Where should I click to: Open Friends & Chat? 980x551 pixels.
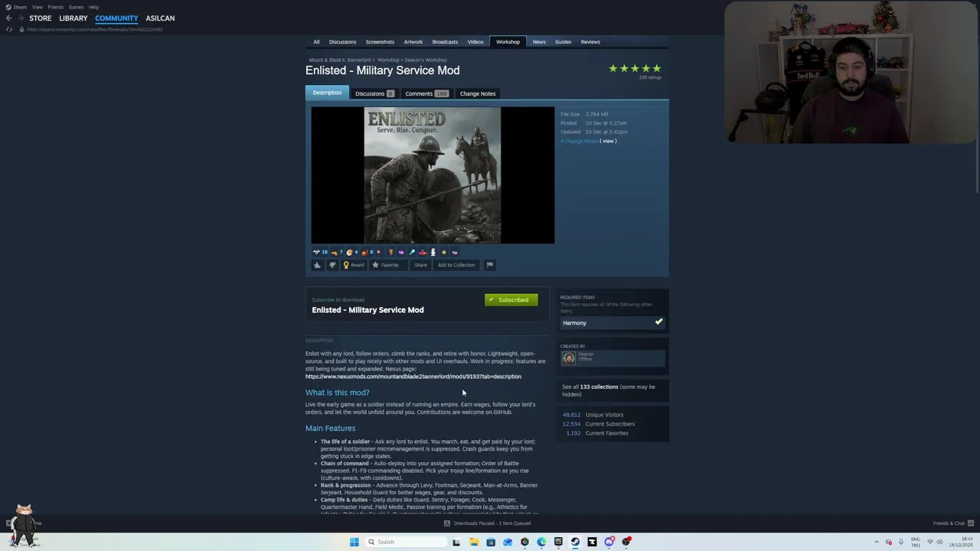click(x=953, y=523)
